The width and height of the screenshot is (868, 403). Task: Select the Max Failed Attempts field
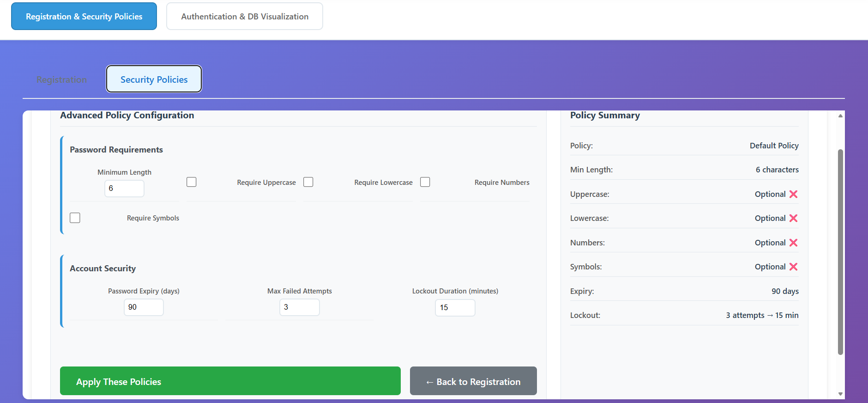pyautogui.click(x=299, y=307)
